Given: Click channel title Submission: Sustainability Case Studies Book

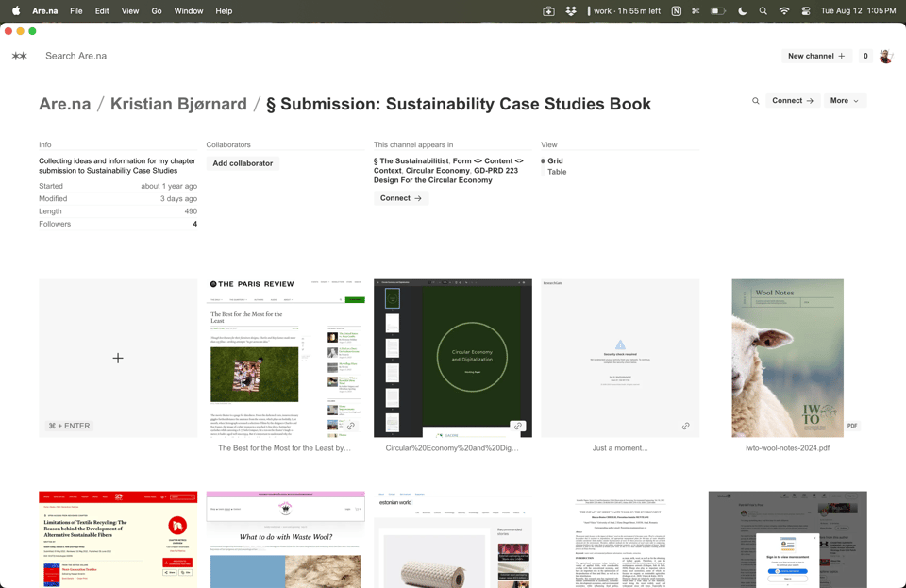Looking at the screenshot, I should tap(459, 104).
